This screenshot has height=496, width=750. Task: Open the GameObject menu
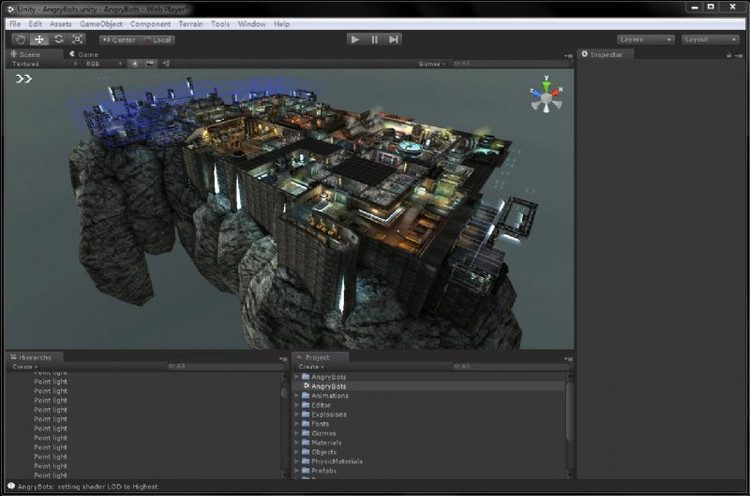click(101, 24)
